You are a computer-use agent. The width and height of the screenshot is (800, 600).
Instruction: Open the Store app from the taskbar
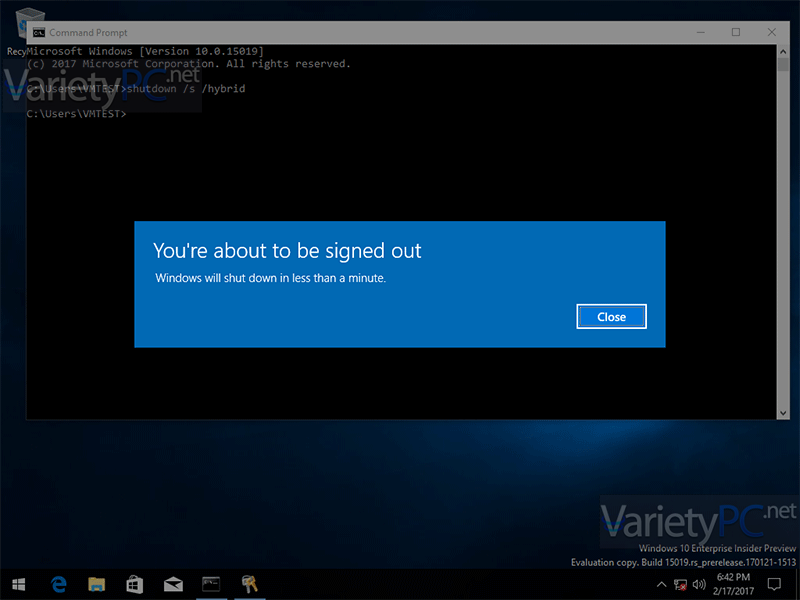click(x=135, y=584)
